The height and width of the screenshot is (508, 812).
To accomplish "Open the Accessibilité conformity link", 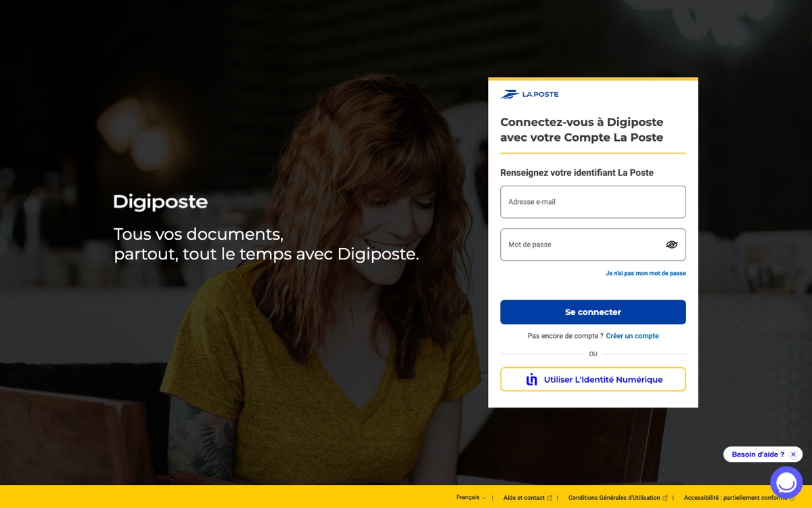I will (x=739, y=498).
